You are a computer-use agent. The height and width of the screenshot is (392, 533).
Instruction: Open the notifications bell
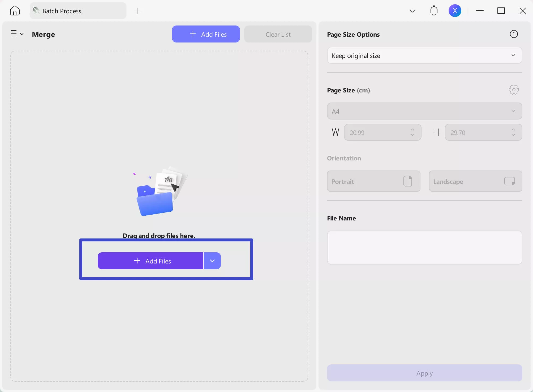click(434, 11)
